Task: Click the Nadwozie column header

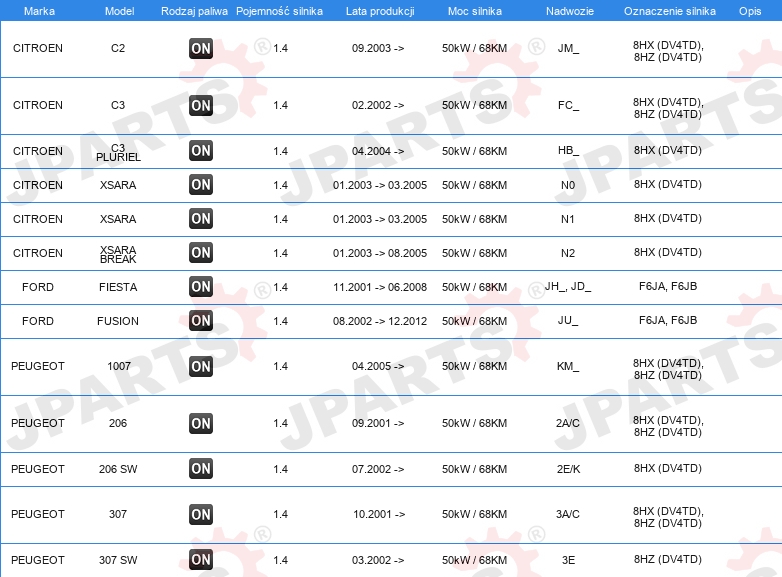Action: coord(570,11)
